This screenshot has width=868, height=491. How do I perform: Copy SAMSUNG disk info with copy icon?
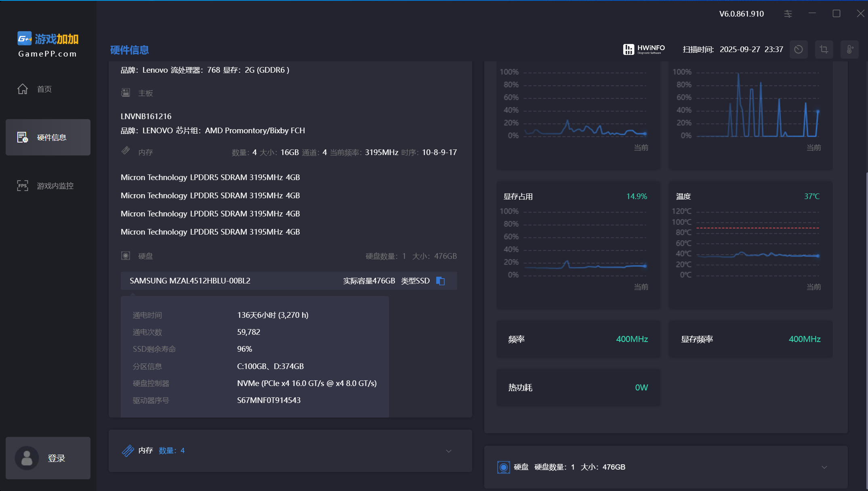[x=441, y=281]
